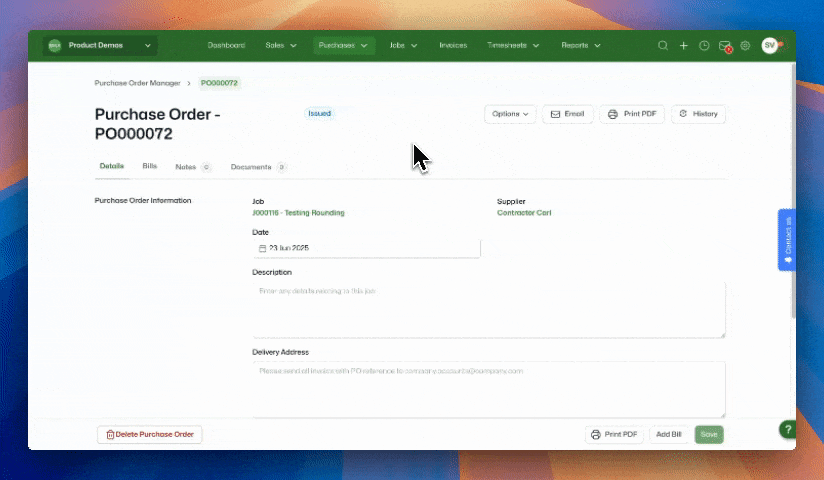Screen dimensions: 824x480
Task: Go to the Dashboard menu item
Action: [226, 46]
